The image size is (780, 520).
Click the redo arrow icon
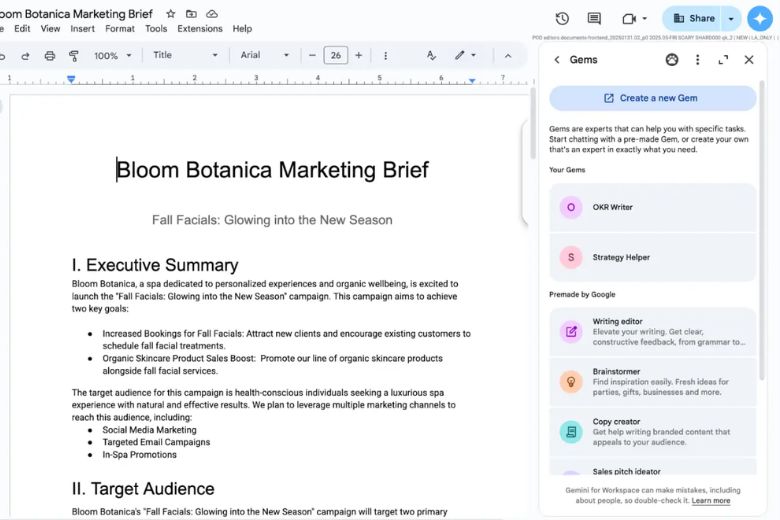[25, 56]
